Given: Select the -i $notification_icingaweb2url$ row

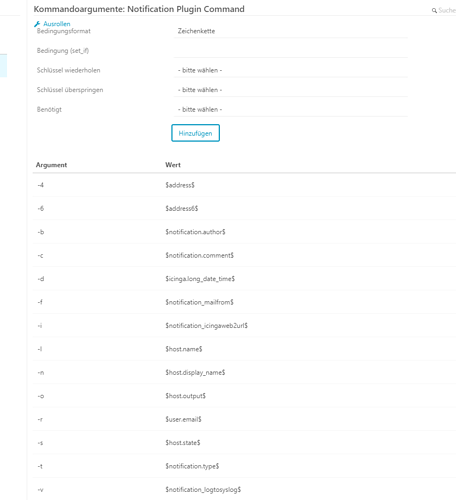Looking at the screenshot, I should (244, 326).
